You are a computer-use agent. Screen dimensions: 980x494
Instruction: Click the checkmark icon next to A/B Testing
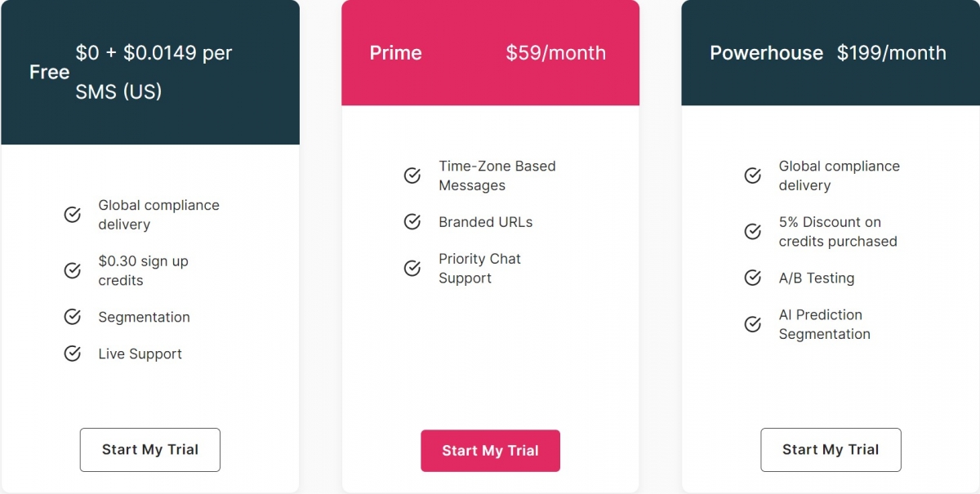click(753, 278)
